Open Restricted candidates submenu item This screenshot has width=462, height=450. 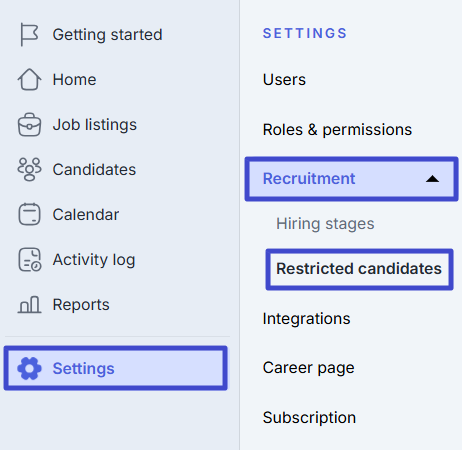[x=359, y=269]
